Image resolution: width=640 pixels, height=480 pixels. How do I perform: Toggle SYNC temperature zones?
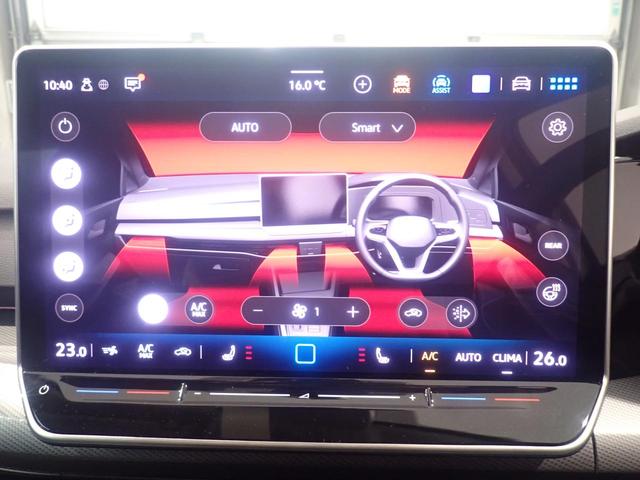coord(69,308)
